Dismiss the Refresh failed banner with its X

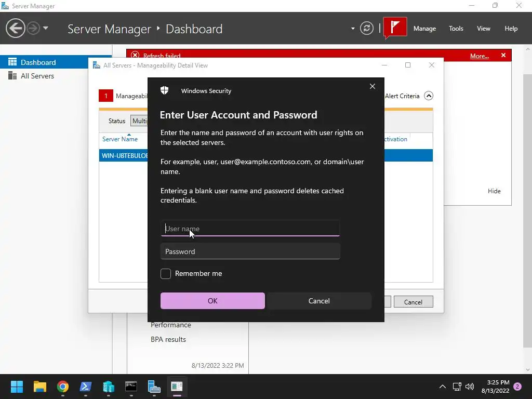point(503,55)
